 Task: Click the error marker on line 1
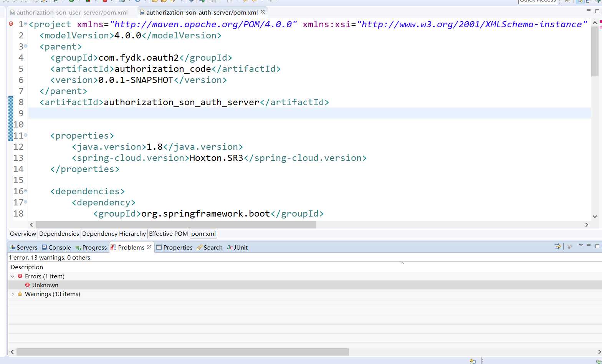[11, 24]
